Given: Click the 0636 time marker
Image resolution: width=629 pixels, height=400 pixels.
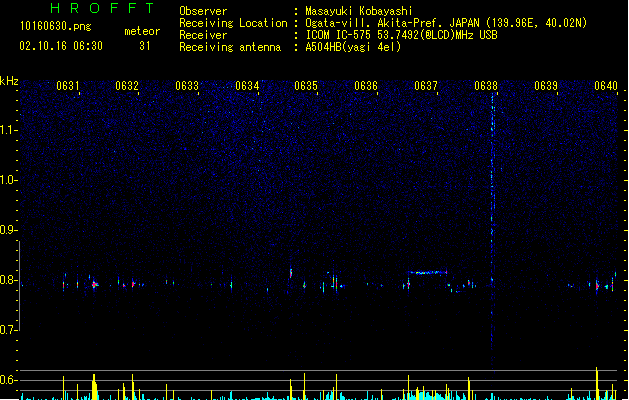Looking at the screenshot, I should point(366,86).
